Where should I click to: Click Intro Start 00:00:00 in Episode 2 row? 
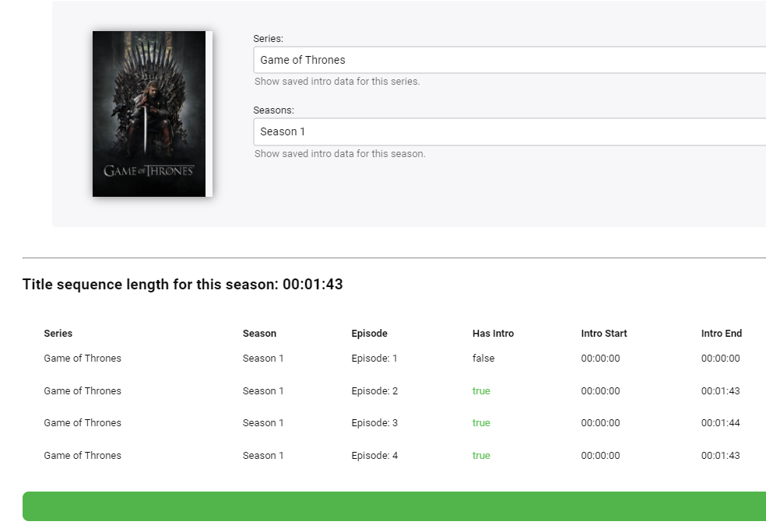coord(600,391)
